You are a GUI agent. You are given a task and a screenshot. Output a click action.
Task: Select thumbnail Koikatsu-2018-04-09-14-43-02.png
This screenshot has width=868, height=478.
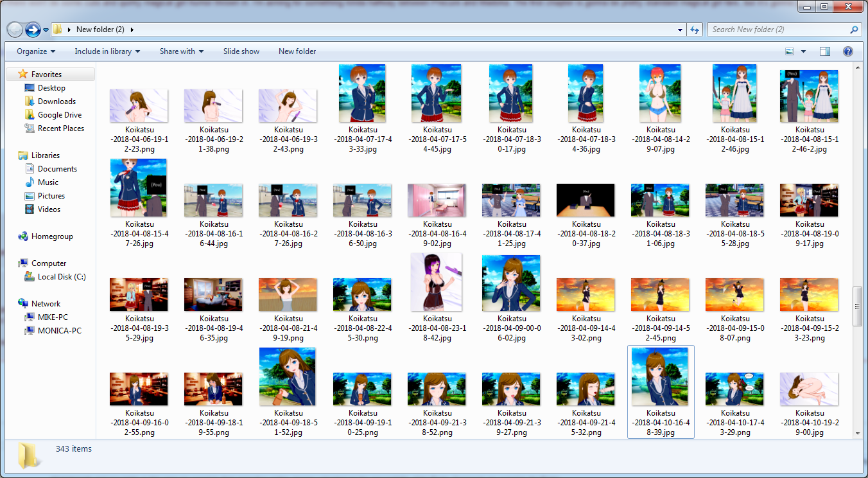[x=586, y=295]
